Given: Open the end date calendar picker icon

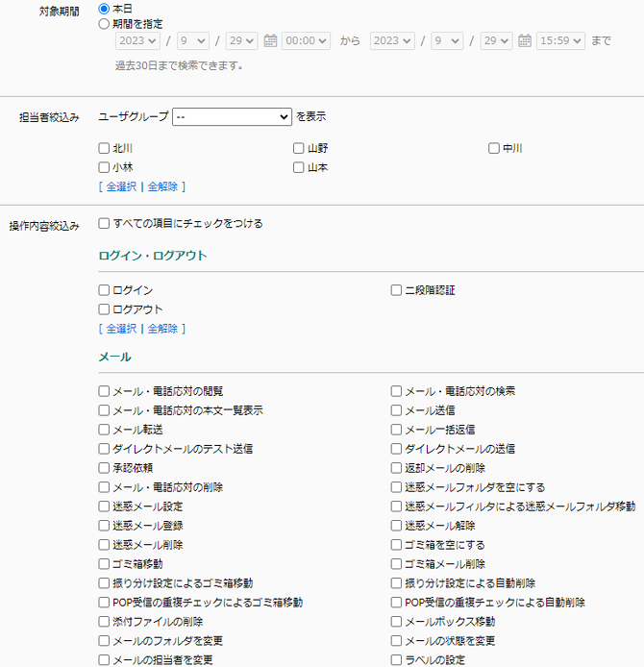Looking at the screenshot, I should [525, 41].
